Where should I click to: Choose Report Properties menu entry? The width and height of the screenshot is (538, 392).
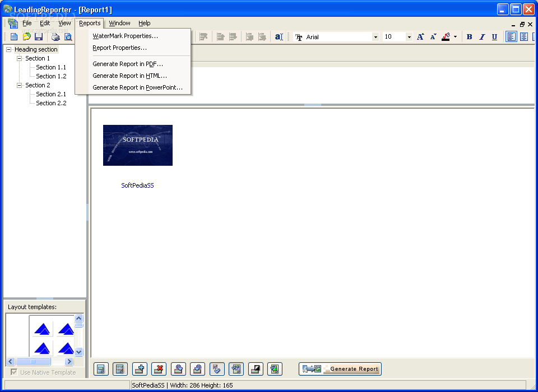click(133, 48)
